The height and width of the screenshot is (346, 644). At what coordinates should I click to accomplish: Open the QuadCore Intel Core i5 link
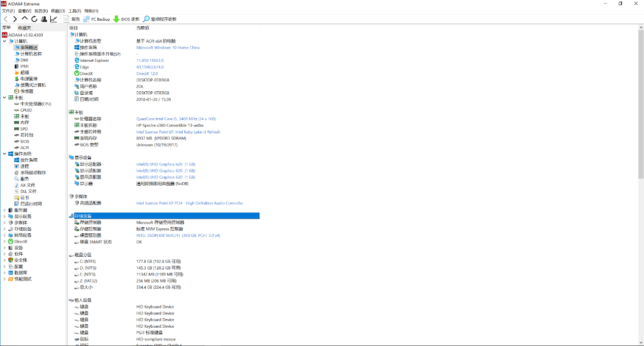176,119
